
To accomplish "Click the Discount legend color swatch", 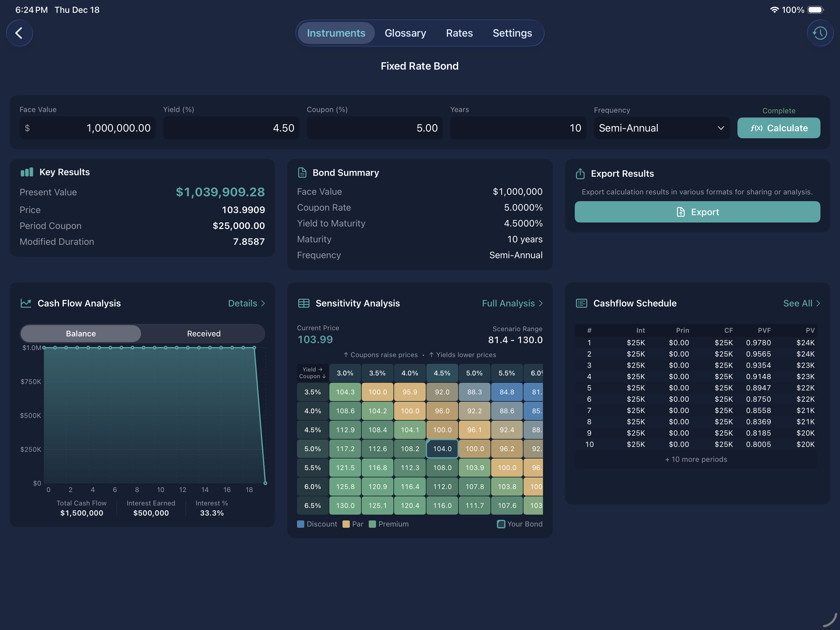I will click(301, 524).
